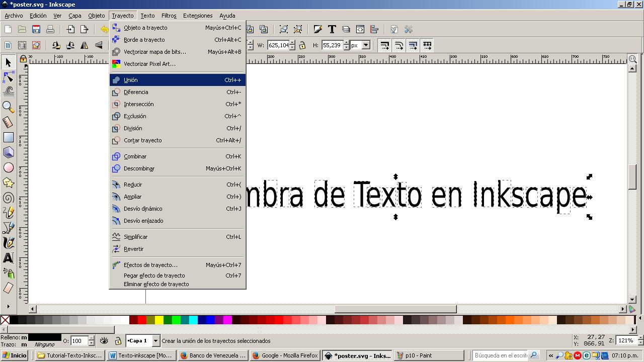
Task: Select the Pencil freehand tool
Action: (x=8, y=213)
